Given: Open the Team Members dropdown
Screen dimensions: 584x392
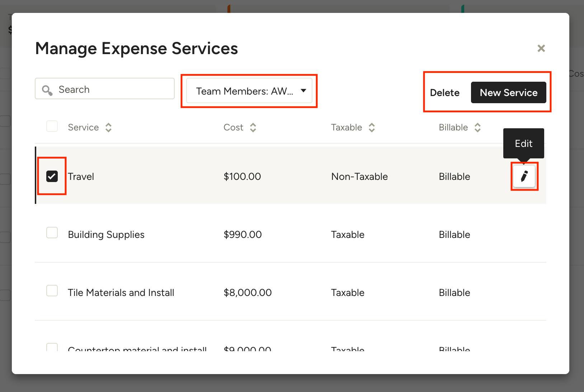Looking at the screenshot, I should point(249,91).
